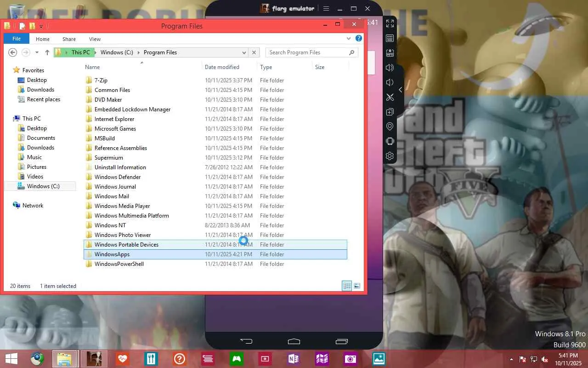Open the Start menu
Viewport: 588px width, 368px height.
coord(11,359)
